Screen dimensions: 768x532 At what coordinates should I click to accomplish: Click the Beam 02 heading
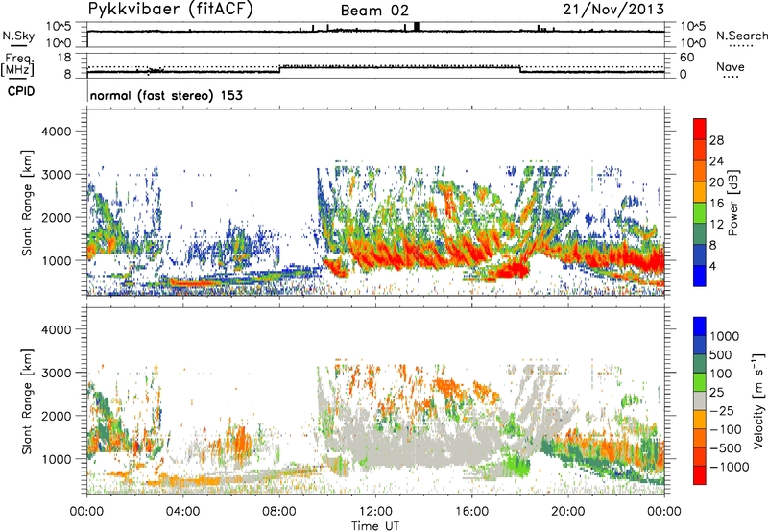click(374, 11)
